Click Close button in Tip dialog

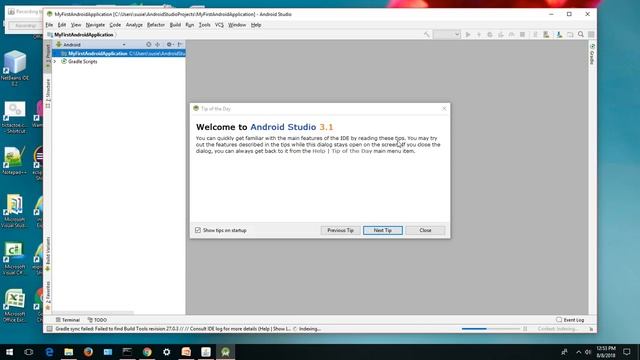[x=425, y=230]
